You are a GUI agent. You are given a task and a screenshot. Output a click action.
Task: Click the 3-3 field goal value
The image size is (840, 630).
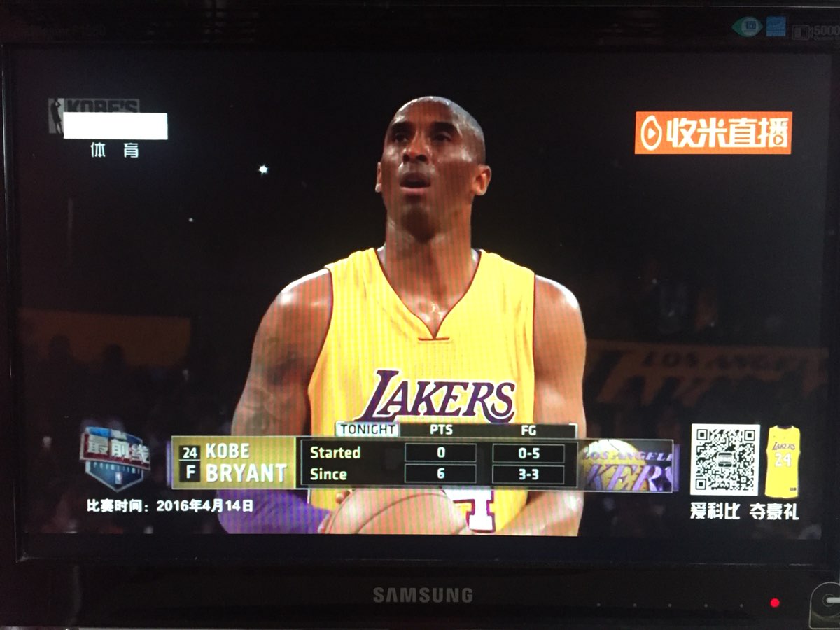coord(528,475)
